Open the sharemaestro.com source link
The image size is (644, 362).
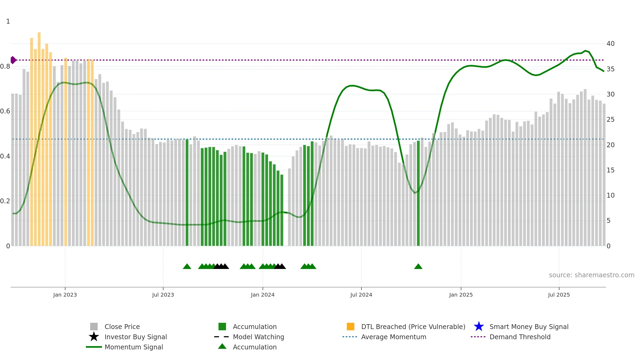coord(591,275)
